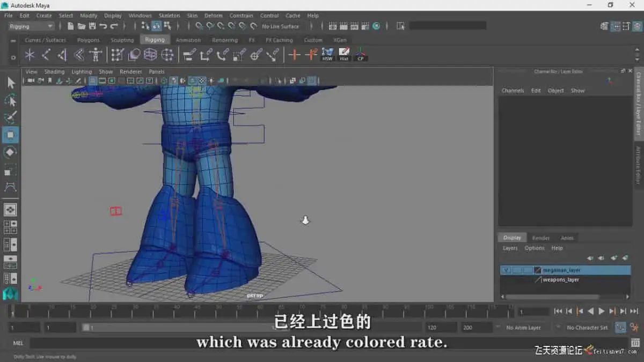Screen dimensions: 644x362
Task: Activate the Lasso Select tool
Action: pyautogui.click(x=11, y=100)
